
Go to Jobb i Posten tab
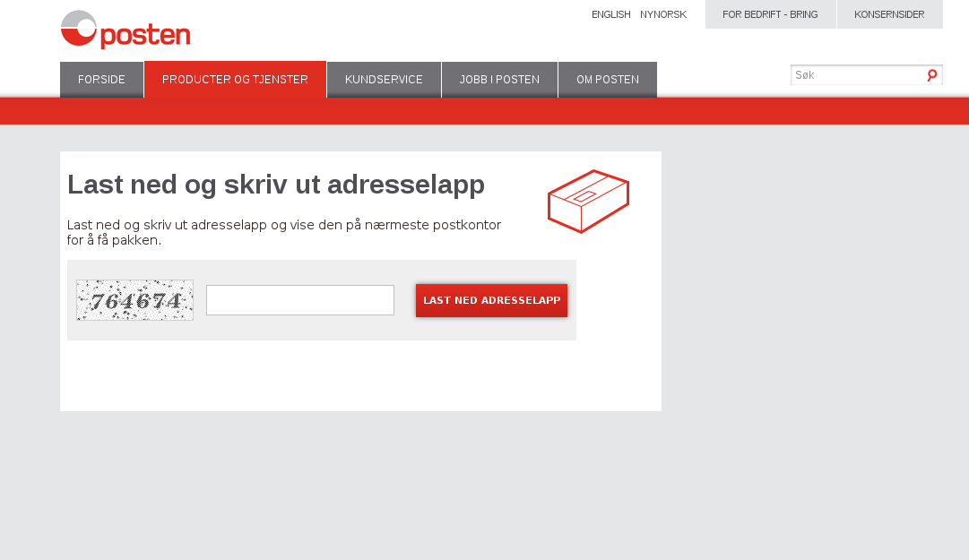[499, 80]
